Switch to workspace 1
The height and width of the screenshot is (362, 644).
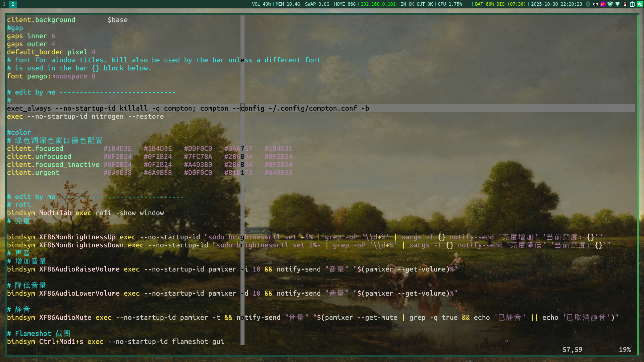(4, 4)
